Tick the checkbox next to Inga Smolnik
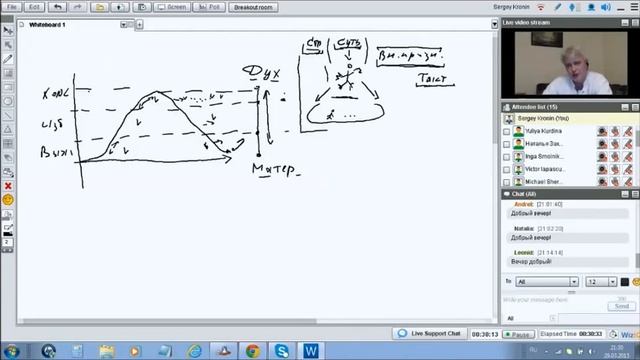640x360 pixels. click(507, 157)
